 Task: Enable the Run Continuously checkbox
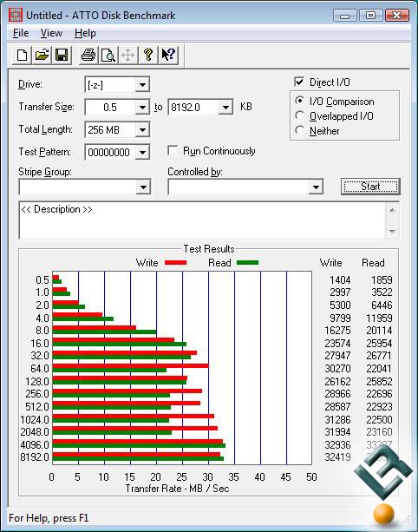tap(173, 150)
